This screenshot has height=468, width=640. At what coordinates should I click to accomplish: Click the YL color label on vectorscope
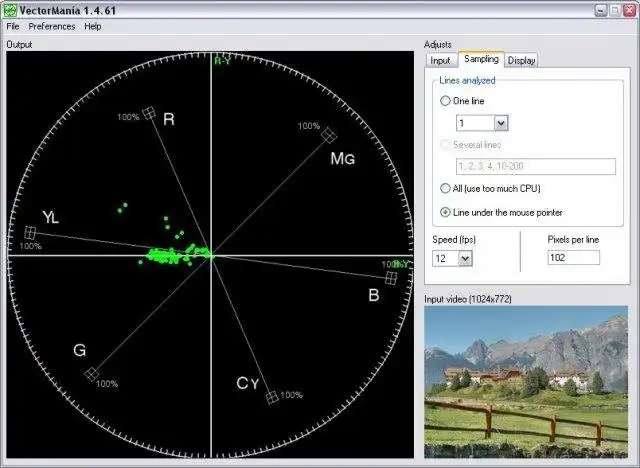[51, 217]
